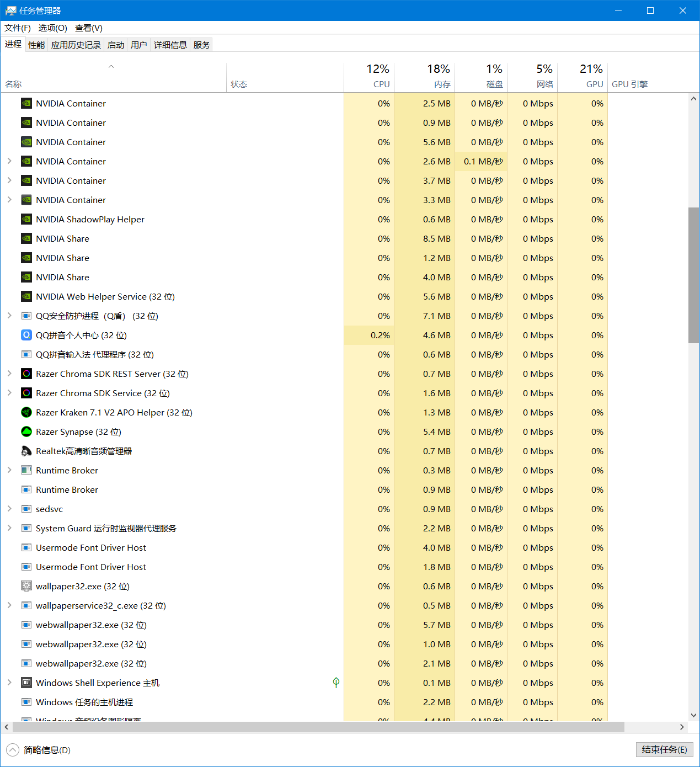Expand the NVIDIA Container row with 2.6 MB

[9, 161]
